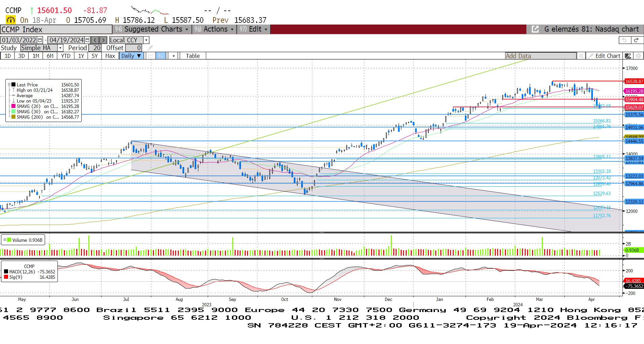This screenshot has height=344, width=644.
Task: Open the Local CCY currency dropdown
Action: [146, 40]
